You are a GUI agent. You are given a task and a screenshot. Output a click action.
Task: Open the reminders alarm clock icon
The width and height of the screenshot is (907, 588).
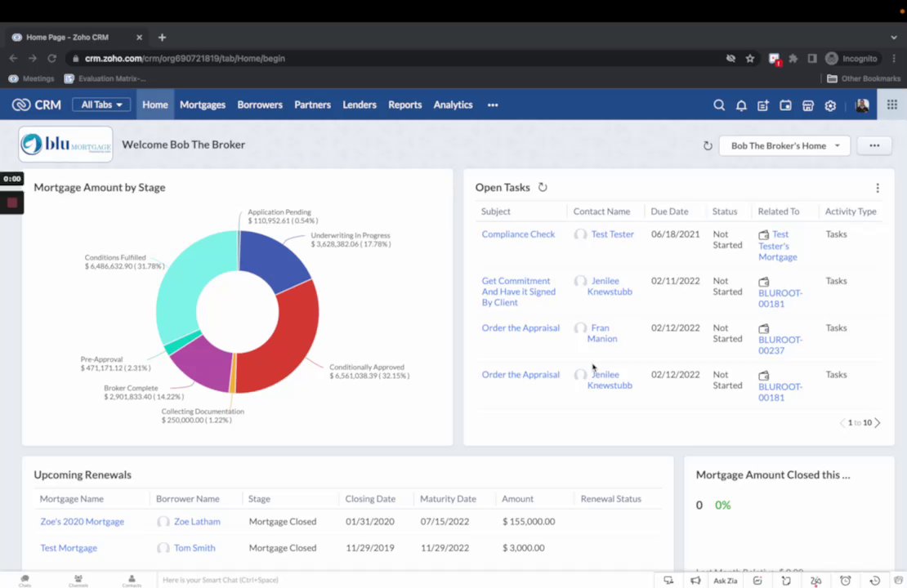coord(845,580)
